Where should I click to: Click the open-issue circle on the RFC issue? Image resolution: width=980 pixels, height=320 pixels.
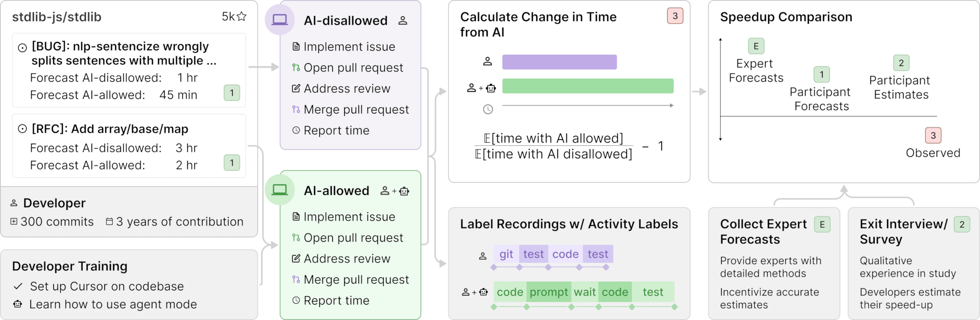pyautogui.click(x=22, y=129)
